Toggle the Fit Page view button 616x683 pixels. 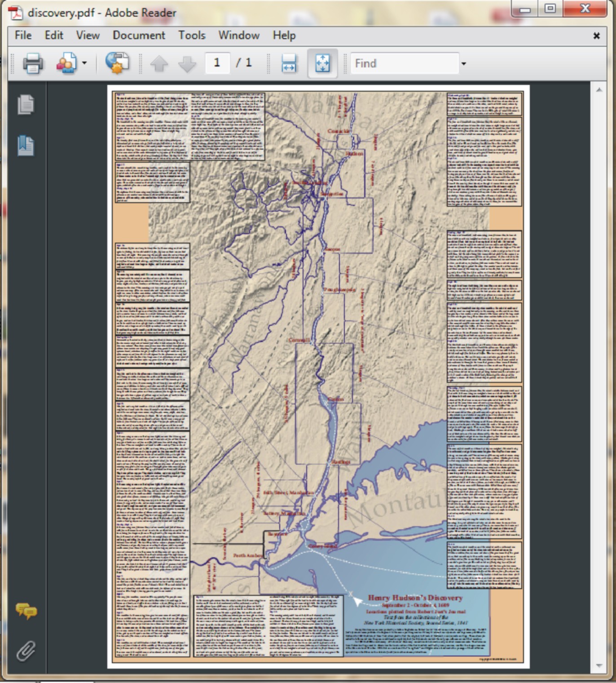[x=322, y=63]
